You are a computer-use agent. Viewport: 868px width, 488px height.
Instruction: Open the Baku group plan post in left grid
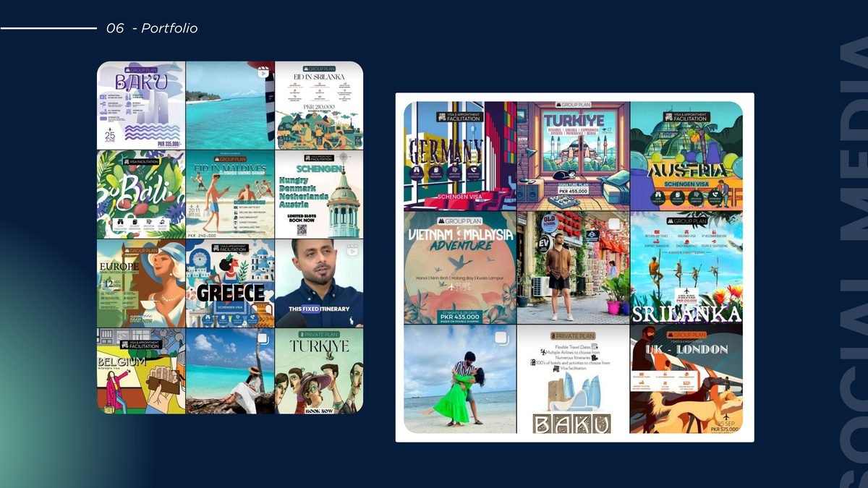(142, 105)
